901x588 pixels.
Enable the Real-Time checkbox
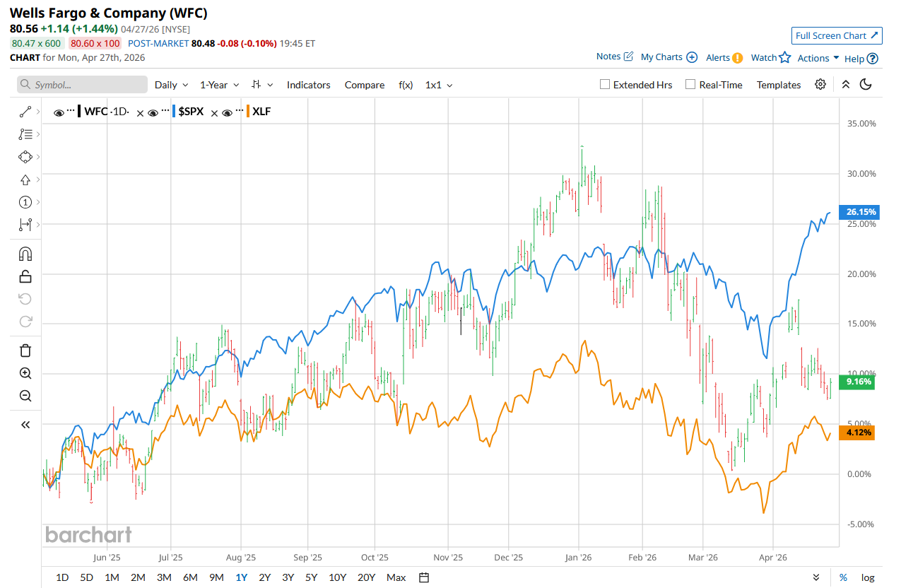690,84
